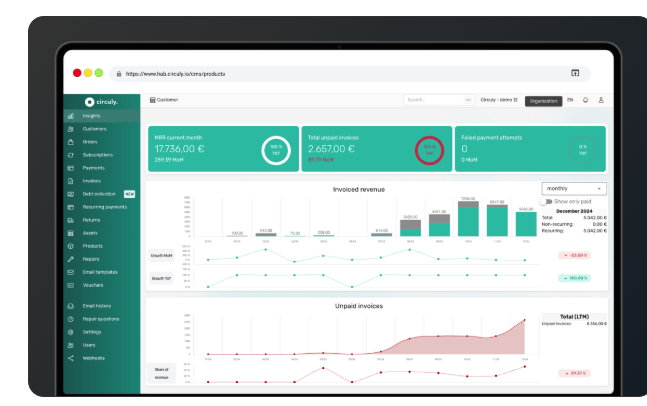Viewport: 647px width, 406px height.
Task: Select Recurring payments in sidebar
Action: click(x=105, y=206)
